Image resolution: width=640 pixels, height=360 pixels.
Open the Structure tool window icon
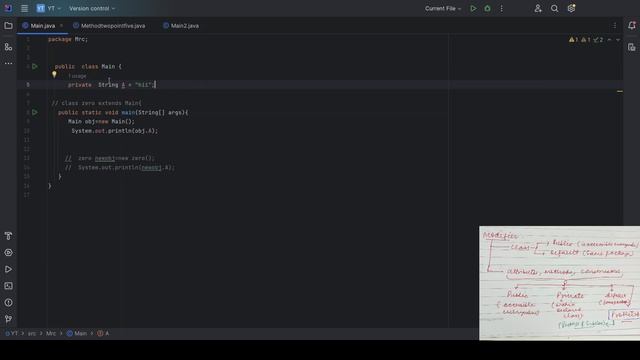[8, 47]
